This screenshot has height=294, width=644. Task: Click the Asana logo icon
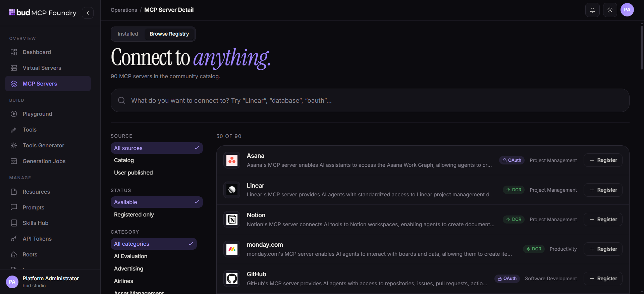tap(232, 160)
